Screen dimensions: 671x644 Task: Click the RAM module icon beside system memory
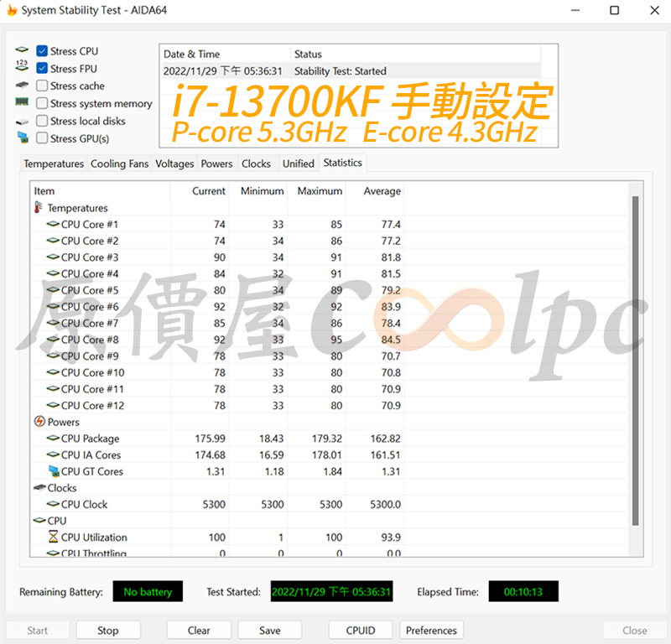coord(22,101)
